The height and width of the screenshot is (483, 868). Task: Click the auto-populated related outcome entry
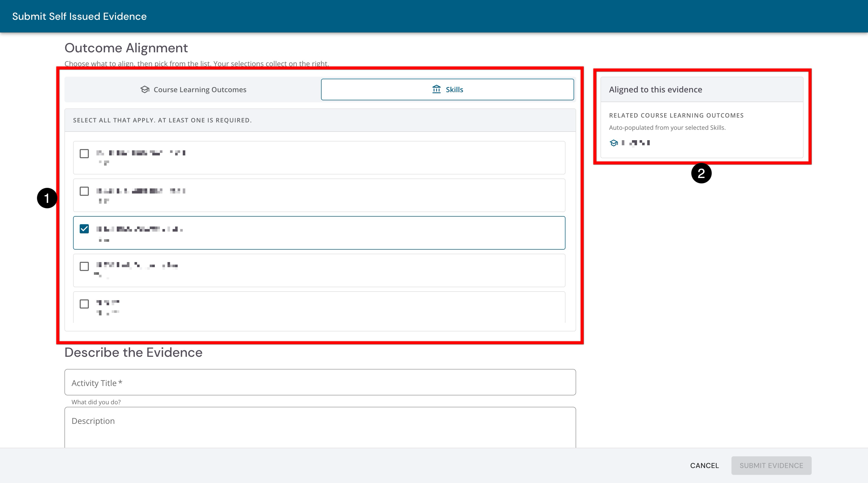(x=630, y=143)
